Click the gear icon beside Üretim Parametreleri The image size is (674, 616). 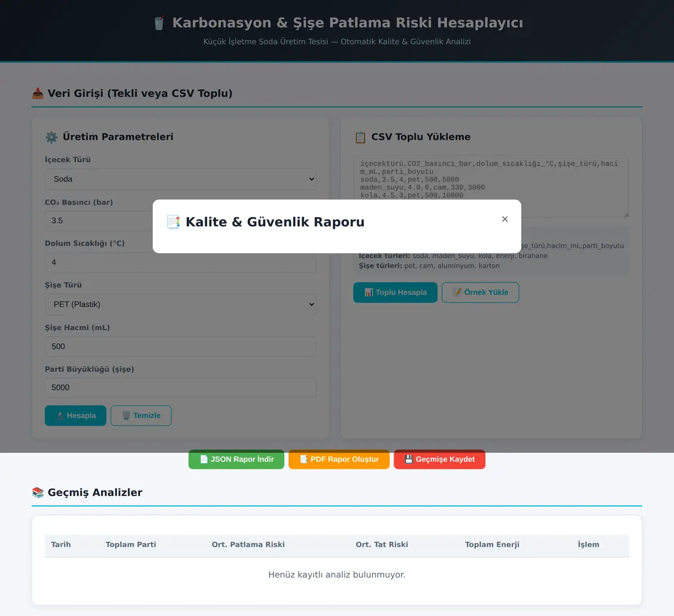coord(52,137)
